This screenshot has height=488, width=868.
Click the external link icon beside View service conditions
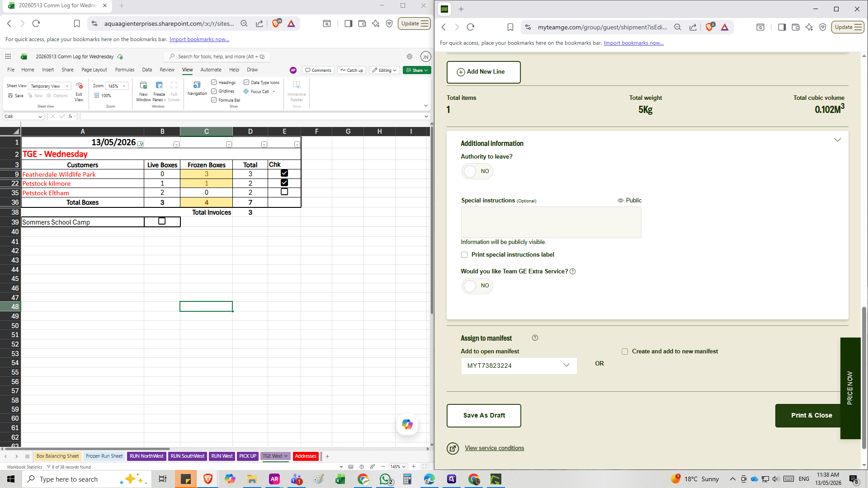pyautogui.click(x=453, y=448)
